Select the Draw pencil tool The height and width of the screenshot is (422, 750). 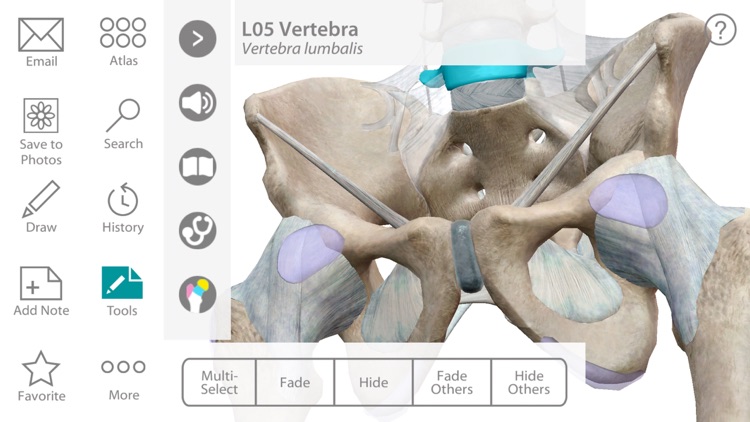pos(41,207)
